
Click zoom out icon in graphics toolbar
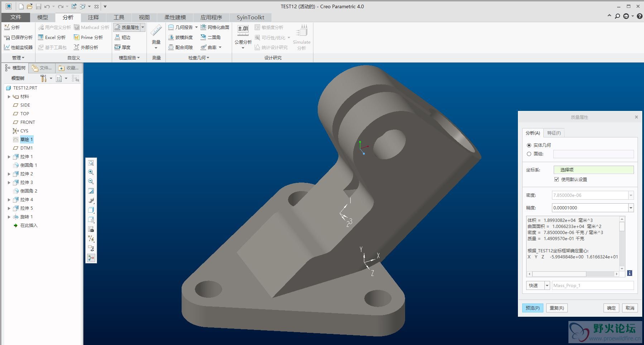91,181
